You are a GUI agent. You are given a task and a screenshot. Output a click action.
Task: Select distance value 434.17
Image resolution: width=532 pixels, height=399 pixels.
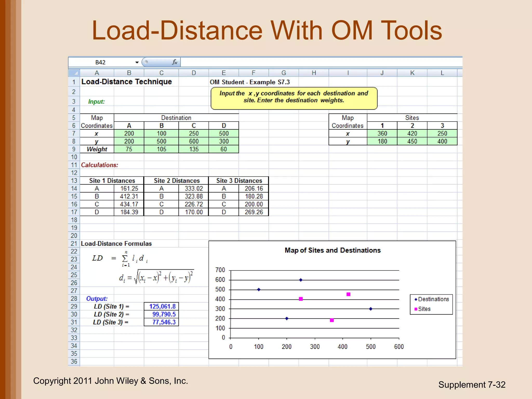(x=129, y=204)
